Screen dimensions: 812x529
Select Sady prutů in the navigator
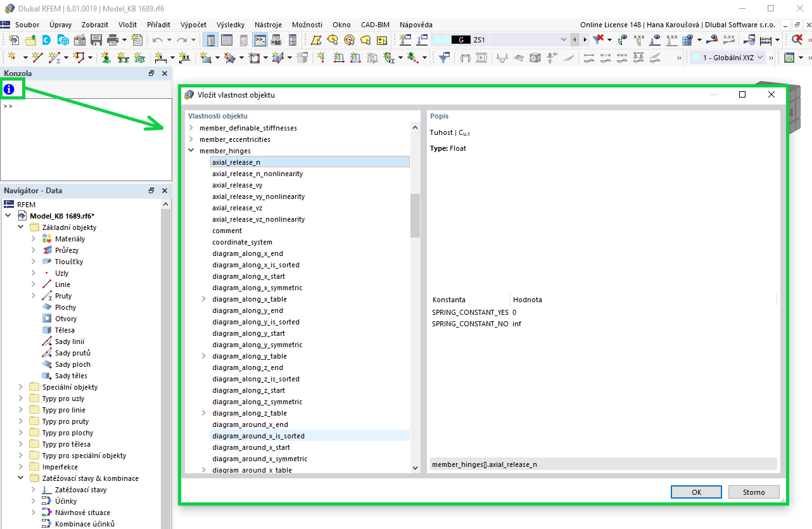tap(73, 353)
